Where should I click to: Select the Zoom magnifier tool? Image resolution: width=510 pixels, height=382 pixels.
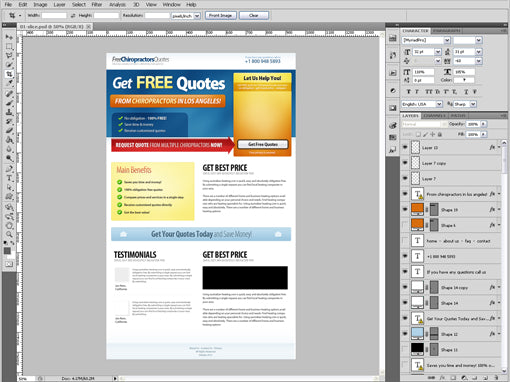tap(9, 235)
